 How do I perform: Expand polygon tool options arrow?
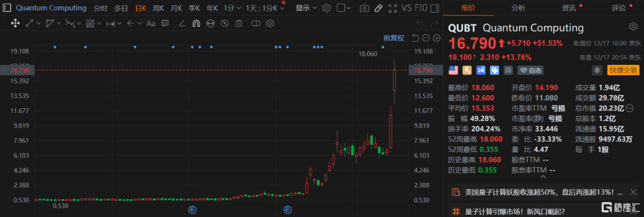pyautogui.click(x=59, y=23)
